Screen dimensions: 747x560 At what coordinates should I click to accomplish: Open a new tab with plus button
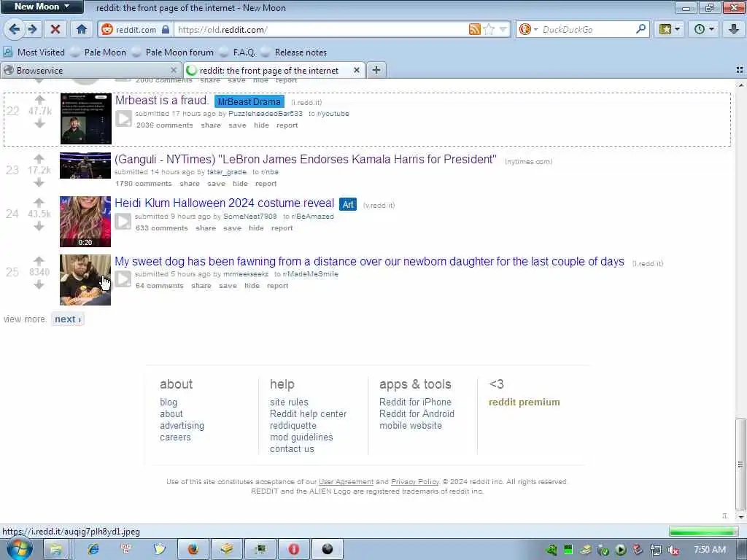tap(376, 71)
